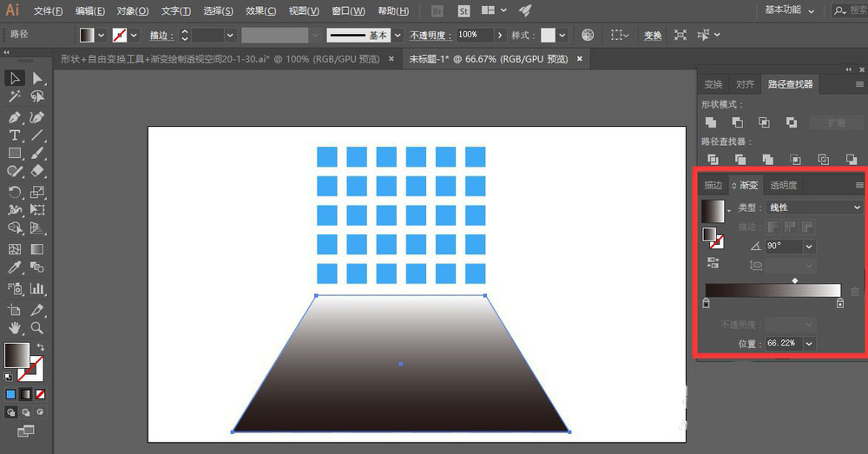Enable Draw Behind mode

point(25,412)
